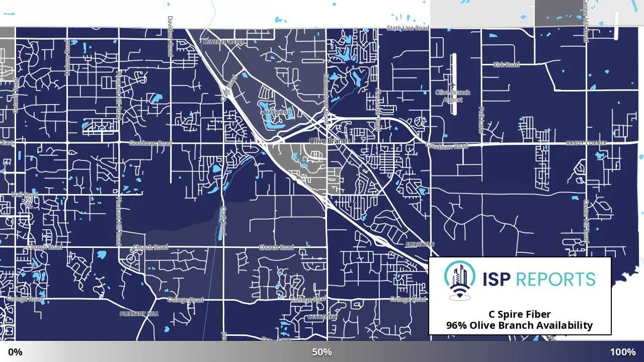Click the coverage gradient legend bar
The width and height of the screenshot is (644, 362).
[x=322, y=352]
